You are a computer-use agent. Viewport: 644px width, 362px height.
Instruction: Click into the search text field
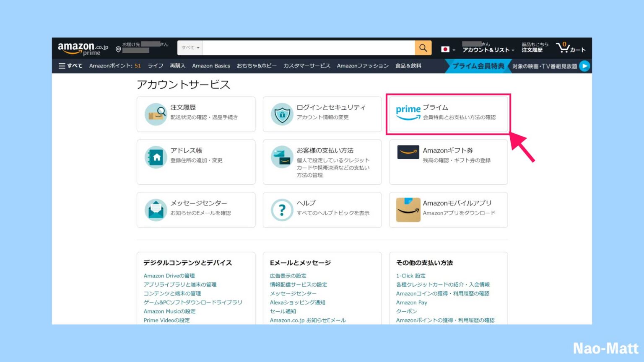[309, 48]
